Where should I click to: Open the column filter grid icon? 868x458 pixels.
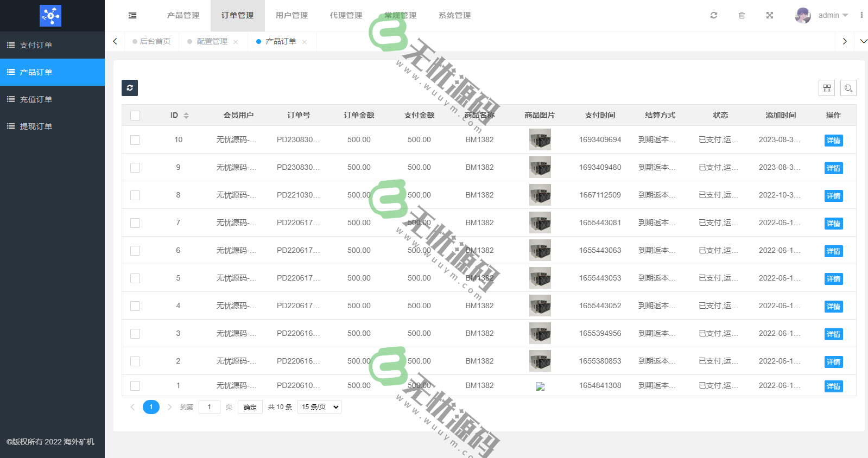pos(827,88)
